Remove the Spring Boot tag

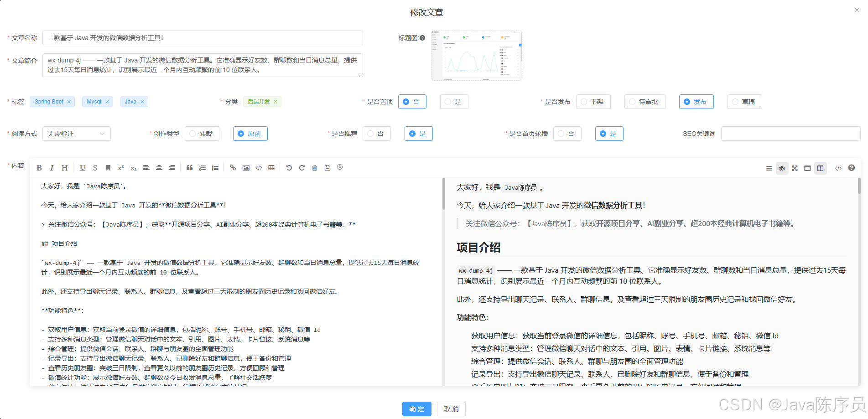tap(69, 102)
